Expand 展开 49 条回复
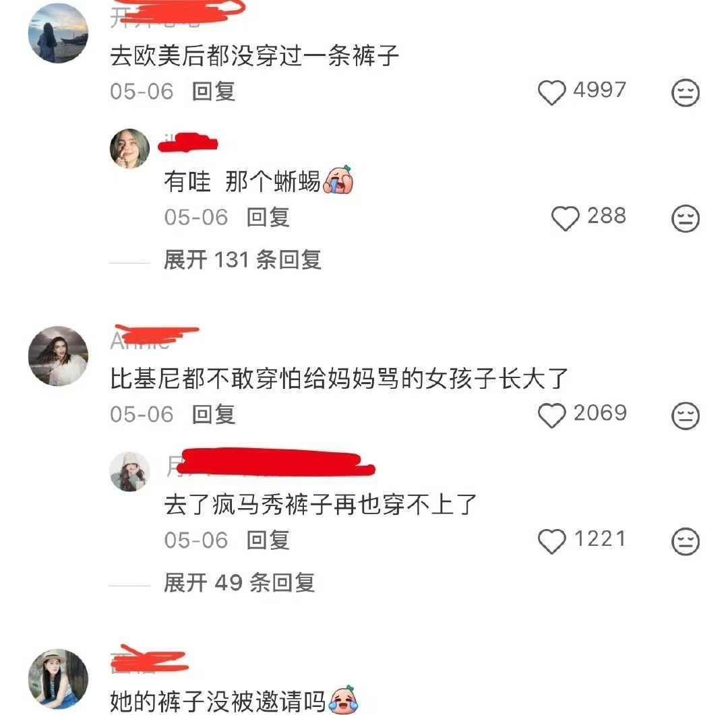The height and width of the screenshot is (715, 728). click(239, 583)
